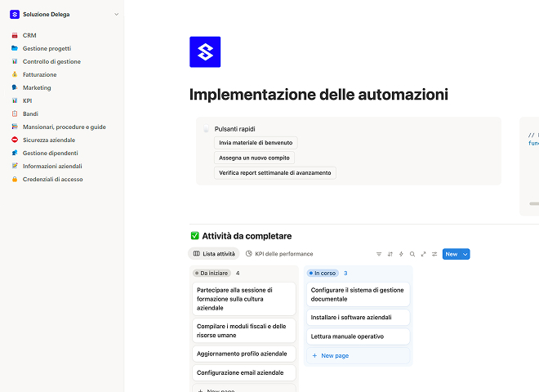The width and height of the screenshot is (539, 392).
Task: Switch to the KPI delle performance tab
Action: click(x=279, y=254)
